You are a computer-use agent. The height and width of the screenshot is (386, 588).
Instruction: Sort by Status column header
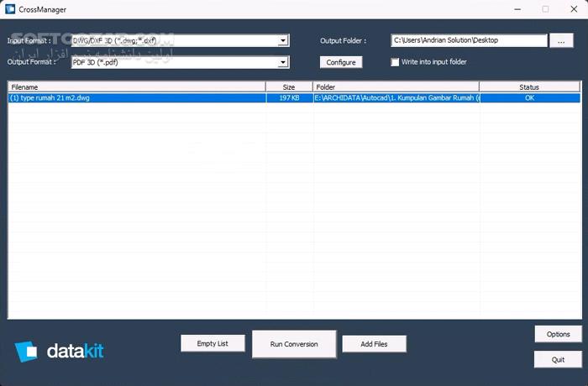click(x=529, y=87)
